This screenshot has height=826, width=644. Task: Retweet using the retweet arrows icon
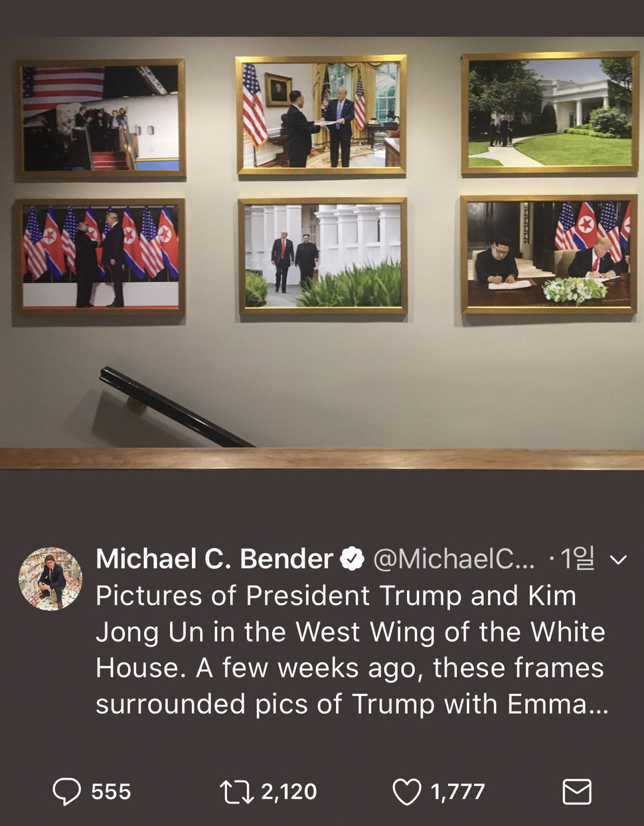click(236, 791)
